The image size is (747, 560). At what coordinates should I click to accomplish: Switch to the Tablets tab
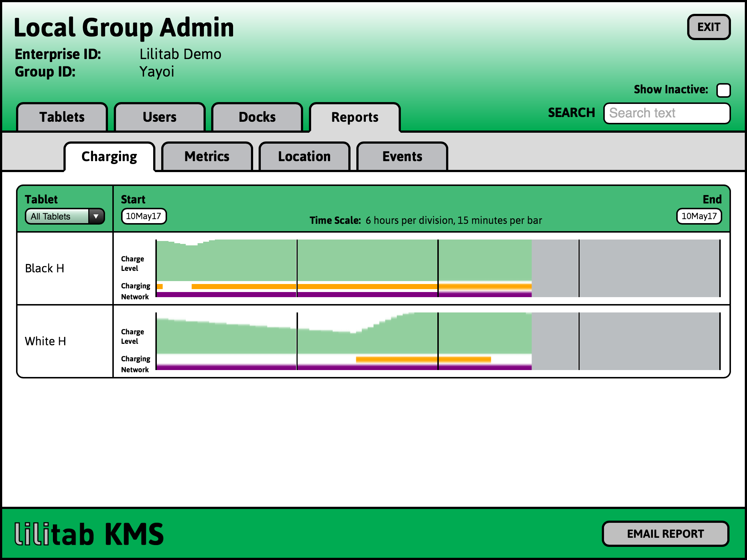62,117
